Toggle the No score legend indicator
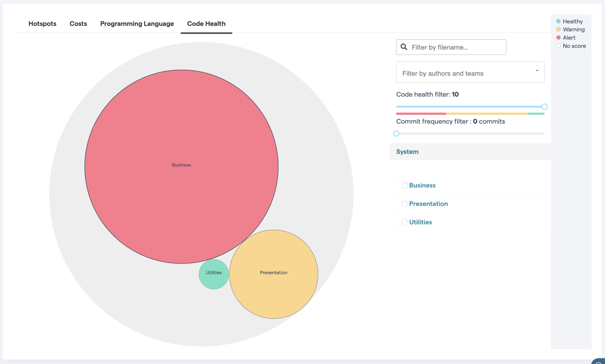Image resolution: width=605 pixels, height=364 pixels. [x=558, y=46]
